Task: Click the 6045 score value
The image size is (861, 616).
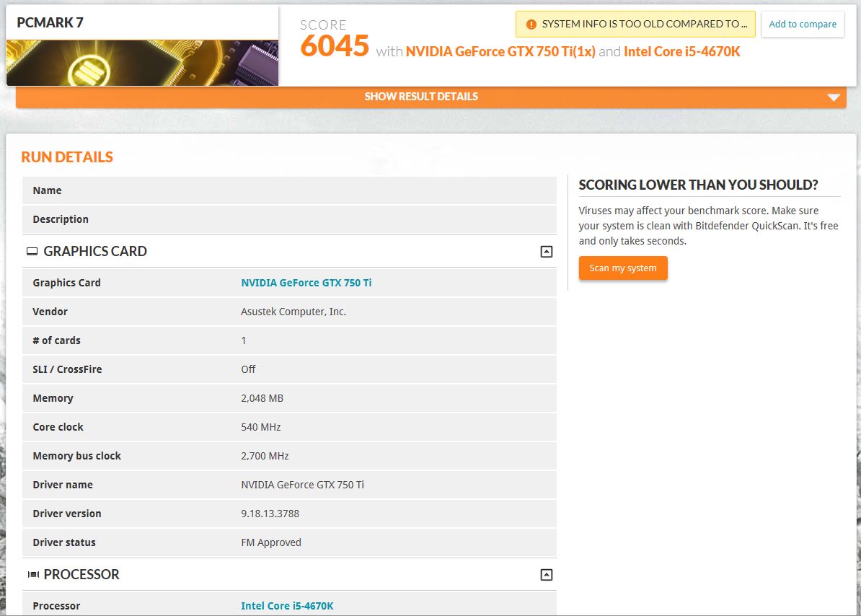Action: (x=335, y=45)
